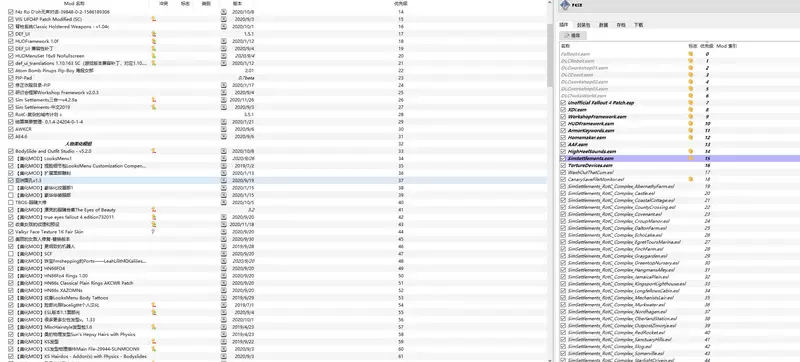Click the conflict icon for Valkyr Face Texture mod
Screen dimensions: 800x362
pyautogui.click(x=153, y=231)
